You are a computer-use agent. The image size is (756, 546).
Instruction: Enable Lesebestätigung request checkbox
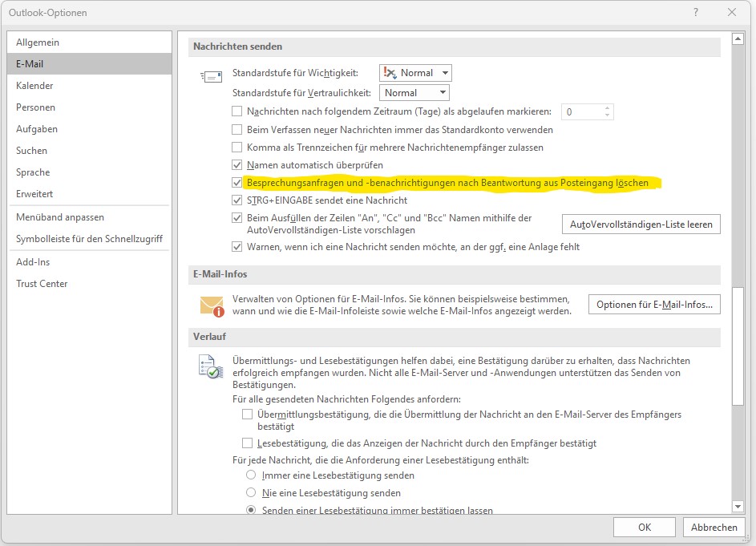tap(248, 443)
